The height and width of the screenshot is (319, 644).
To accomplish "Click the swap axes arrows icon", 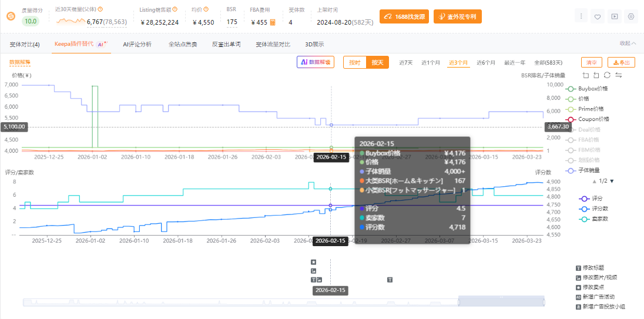I will click(618, 75).
